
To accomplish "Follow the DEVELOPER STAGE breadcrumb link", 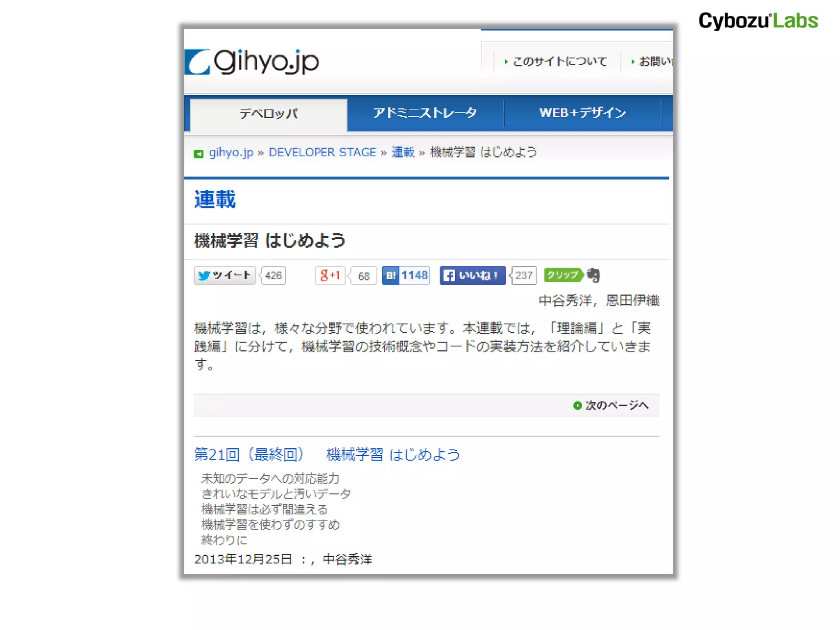I will pyautogui.click(x=322, y=152).
